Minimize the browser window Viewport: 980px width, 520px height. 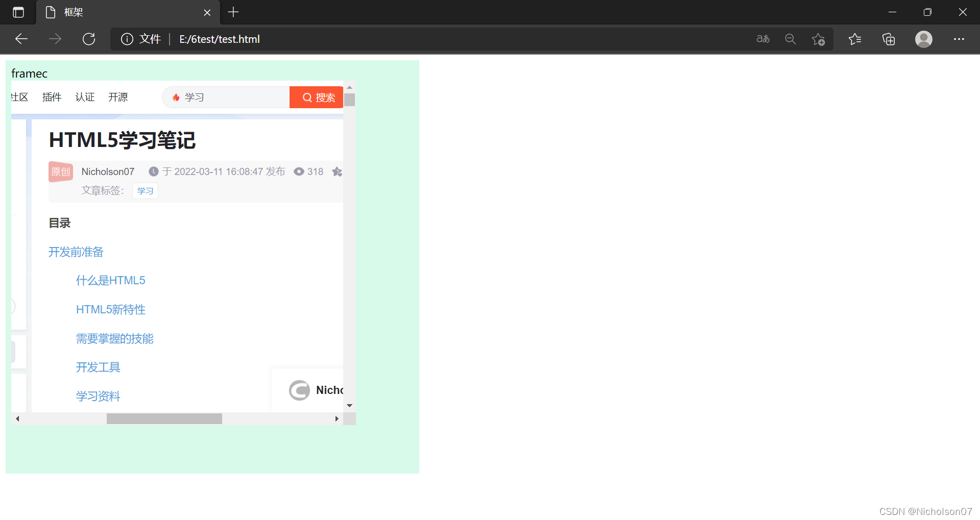coord(893,12)
